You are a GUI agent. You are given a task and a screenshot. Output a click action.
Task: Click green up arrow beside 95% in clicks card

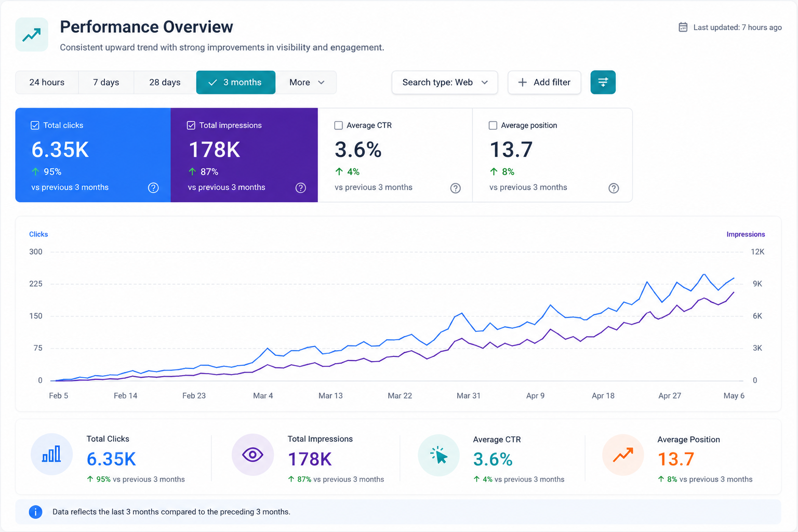35,171
